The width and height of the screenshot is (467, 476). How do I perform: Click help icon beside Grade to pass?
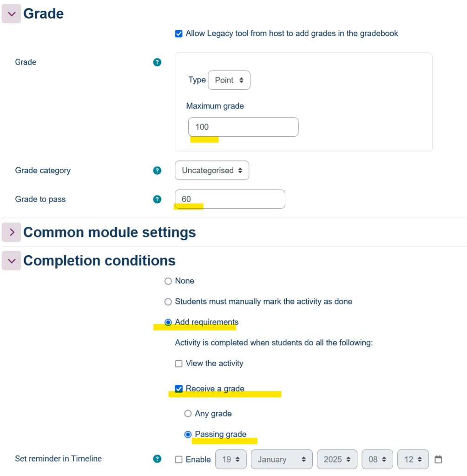tap(157, 199)
